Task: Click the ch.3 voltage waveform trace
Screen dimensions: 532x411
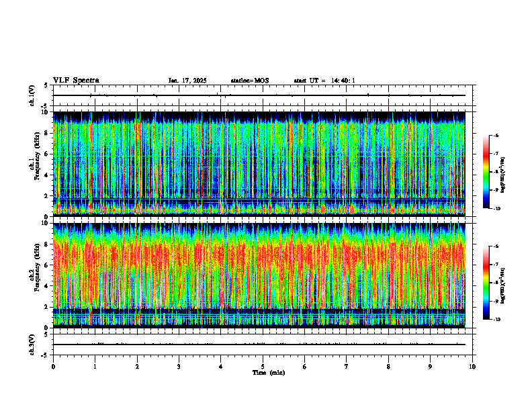Action: coord(259,345)
